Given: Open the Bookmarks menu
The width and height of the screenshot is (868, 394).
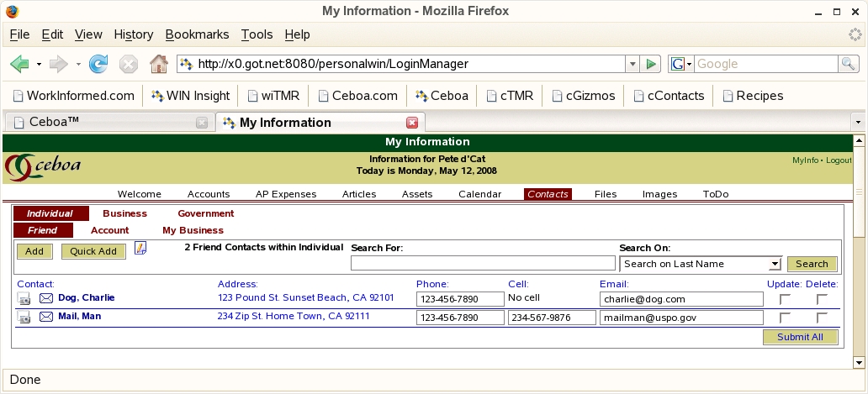Looking at the screenshot, I should point(197,34).
